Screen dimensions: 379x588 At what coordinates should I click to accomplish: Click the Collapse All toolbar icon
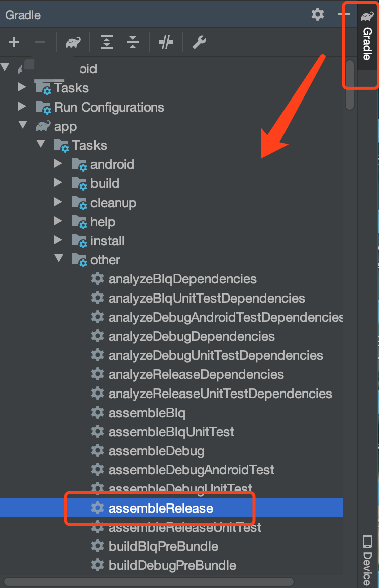133,43
